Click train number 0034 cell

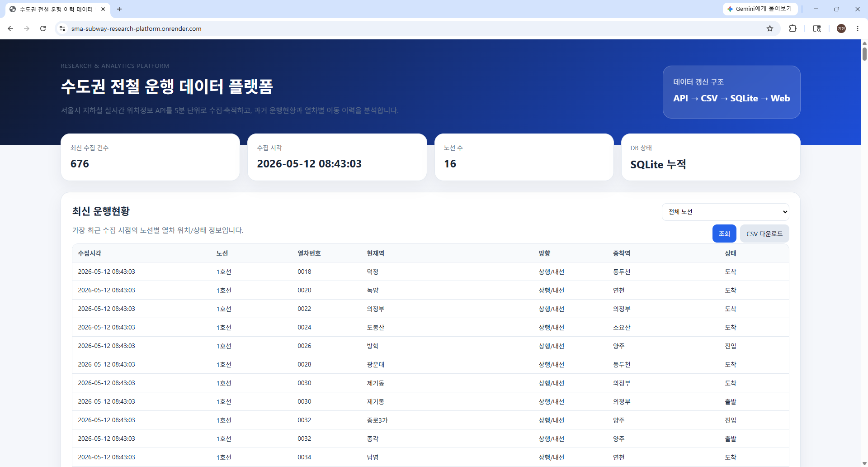(x=304, y=457)
